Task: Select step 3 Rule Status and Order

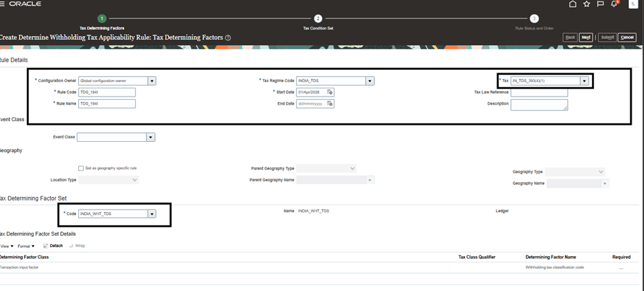Action: click(x=534, y=18)
